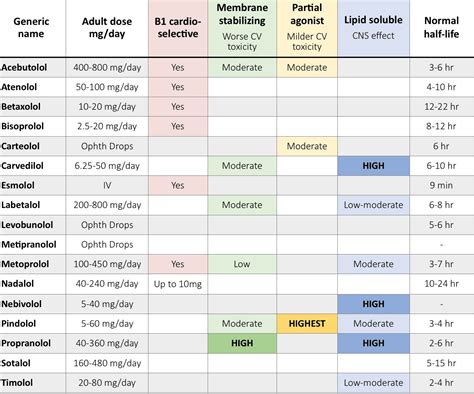Select the B1 cardio-selective column header

click(178, 28)
